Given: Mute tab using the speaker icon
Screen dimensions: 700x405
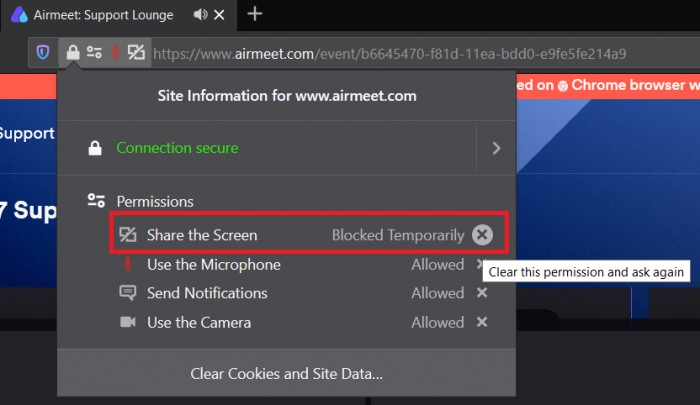Looking at the screenshot, I should (200, 15).
